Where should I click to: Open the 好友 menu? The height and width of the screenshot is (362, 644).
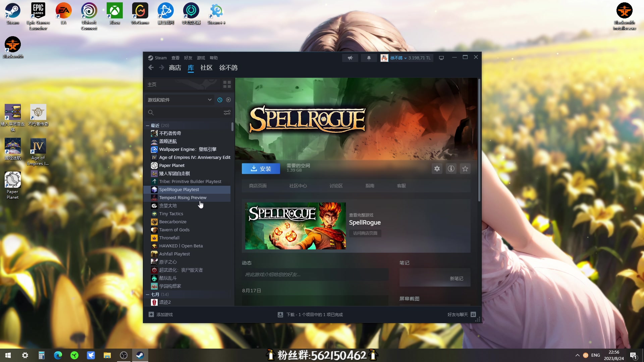[x=188, y=58]
